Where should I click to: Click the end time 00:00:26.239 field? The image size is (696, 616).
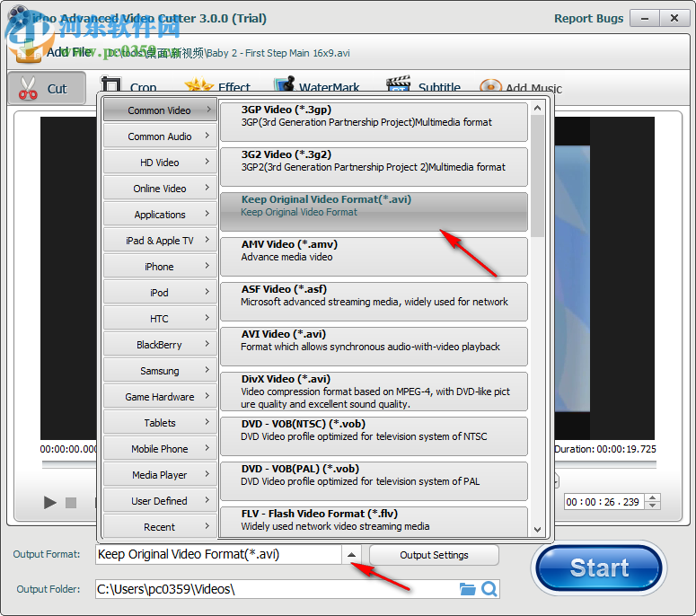pos(604,502)
